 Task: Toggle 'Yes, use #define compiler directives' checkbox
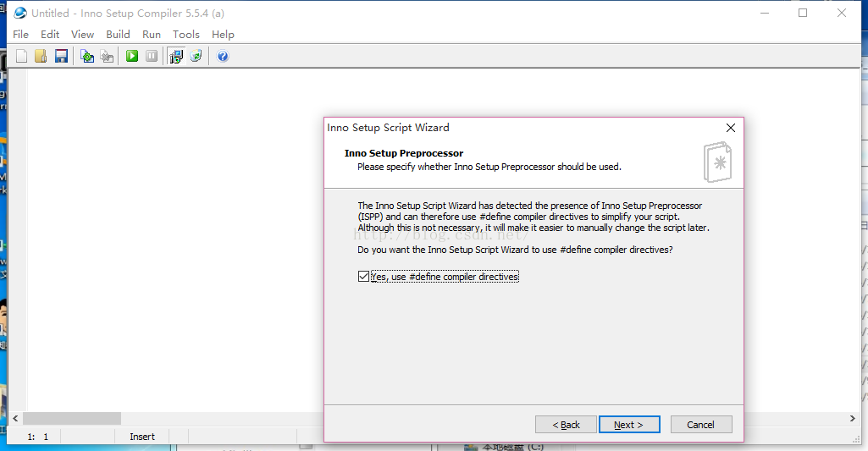(x=363, y=276)
